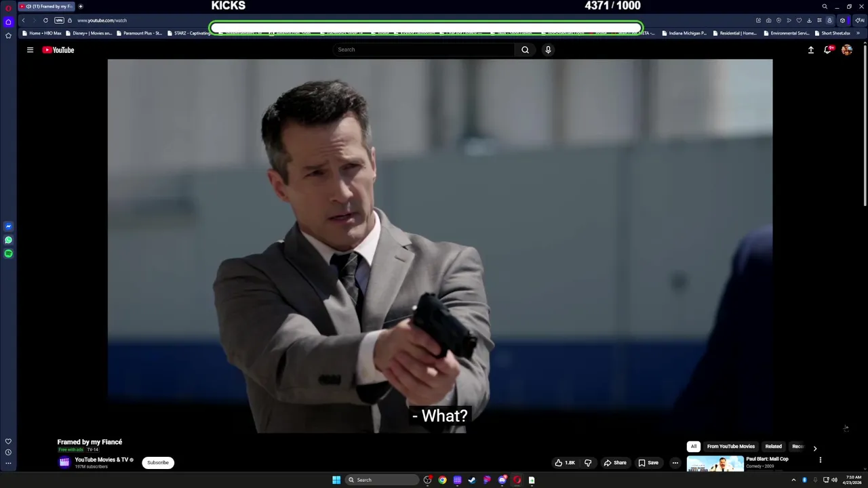The height and width of the screenshot is (488, 868).
Task: Open Opera sidebar history clock icon
Action: click(x=8, y=452)
